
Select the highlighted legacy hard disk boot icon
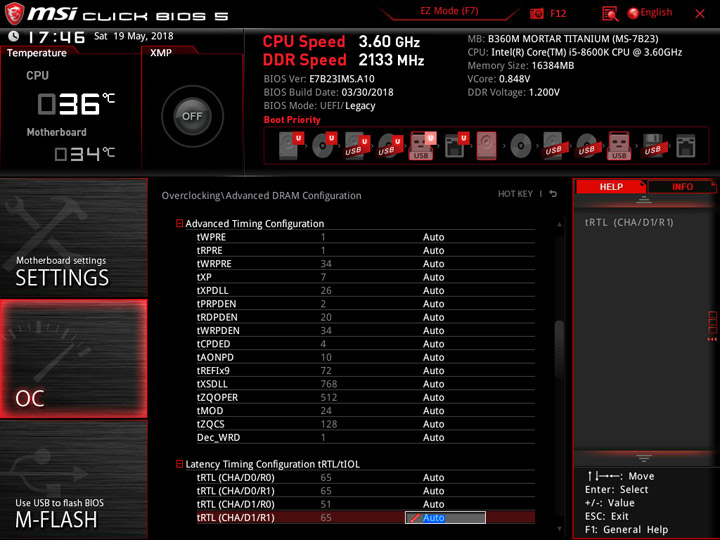pos(486,146)
